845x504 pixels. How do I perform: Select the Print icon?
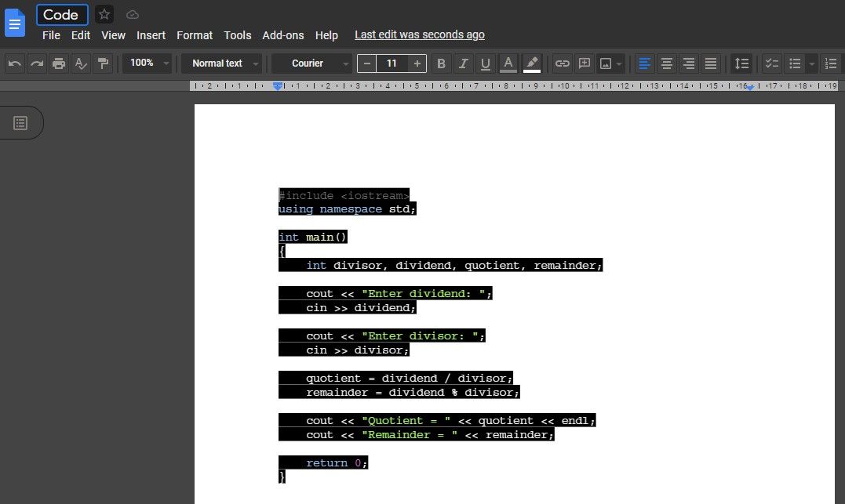tap(59, 63)
